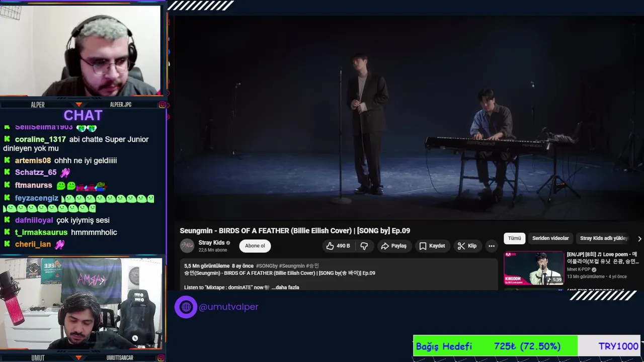Click username artemis08 in chat
The image size is (644, 362).
[33, 160]
